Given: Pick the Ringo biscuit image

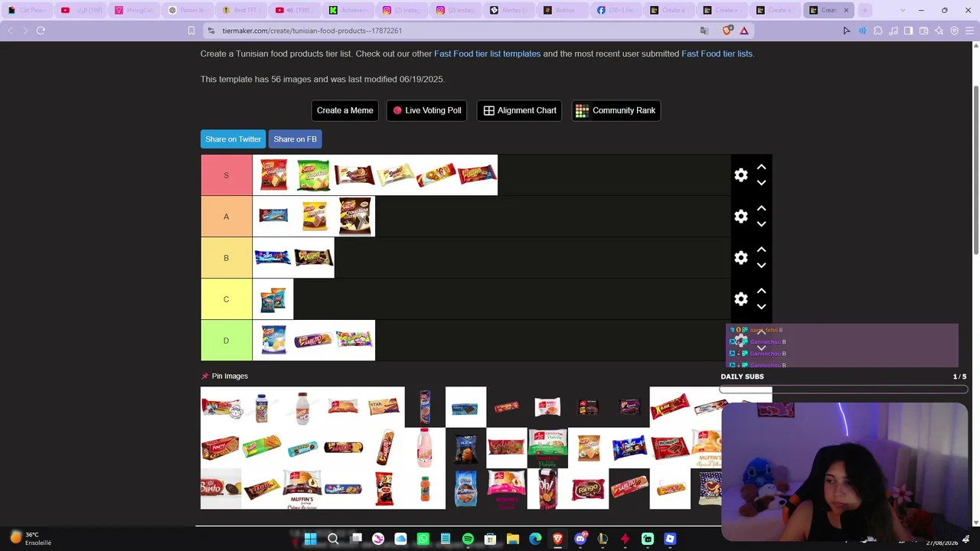Looking at the screenshot, I should 588,488.
